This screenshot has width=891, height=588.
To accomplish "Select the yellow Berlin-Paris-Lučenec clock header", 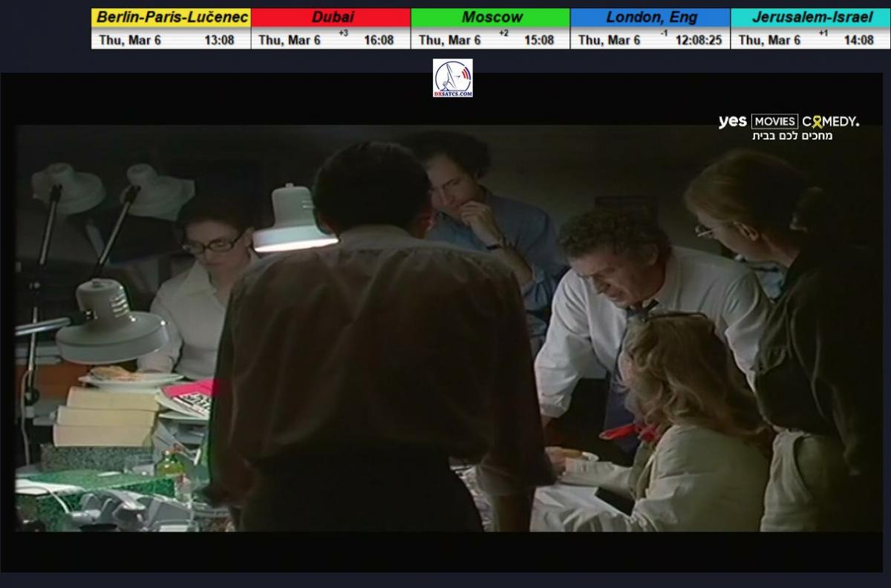I will click(172, 17).
